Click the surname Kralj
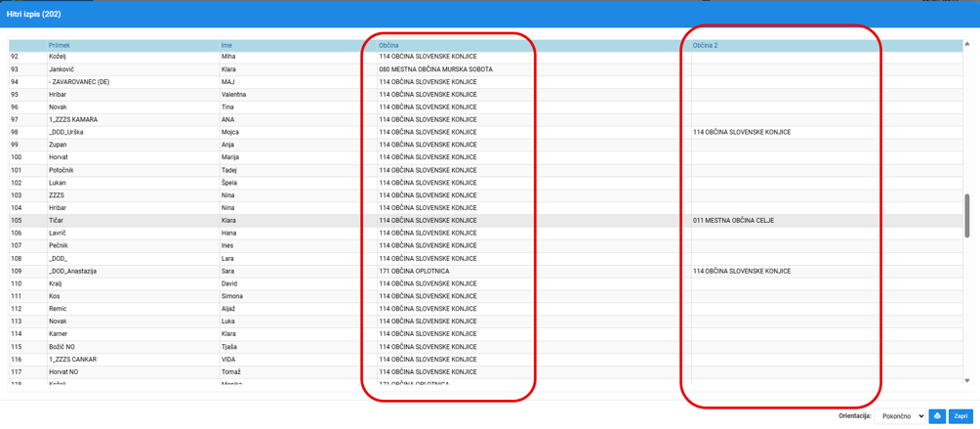This screenshot has width=980, height=429. click(x=56, y=283)
